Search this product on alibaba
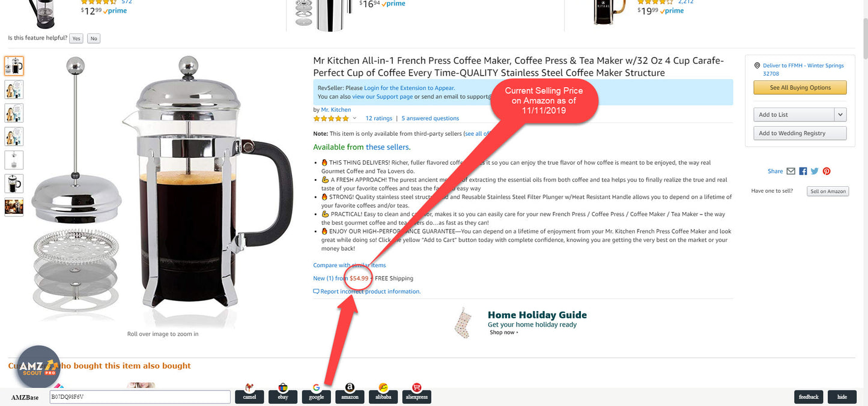This screenshot has height=406, width=868. click(383, 393)
